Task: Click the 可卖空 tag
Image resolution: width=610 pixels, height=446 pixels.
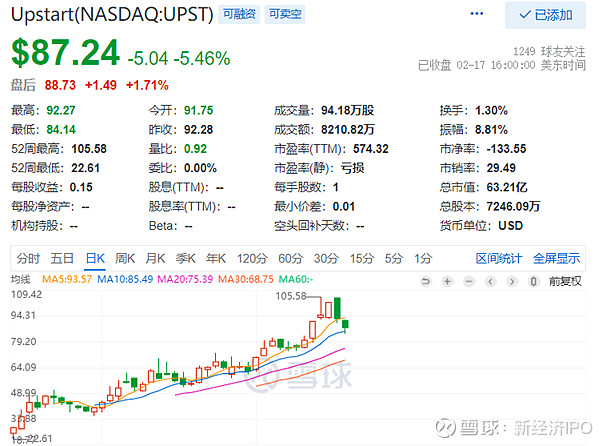Action: click(285, 14)
